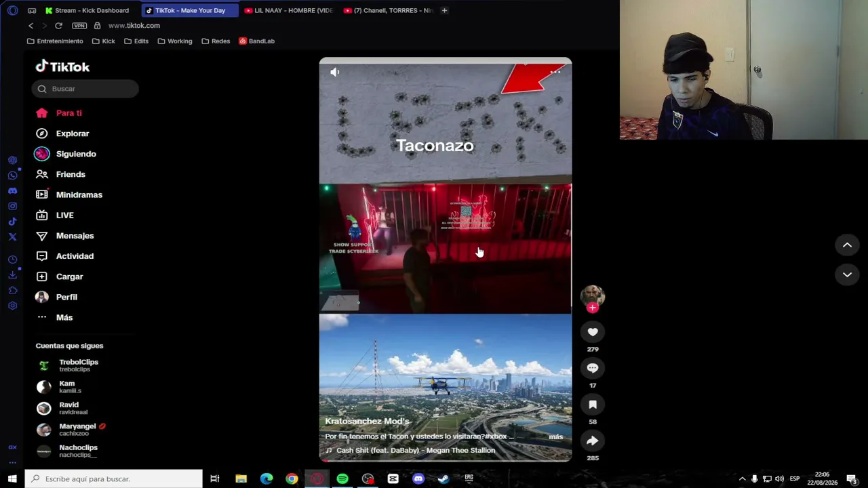Viewport: 868px width, 488px height.
Task: Open the Maryangel followed account
Action: point(71,429)
